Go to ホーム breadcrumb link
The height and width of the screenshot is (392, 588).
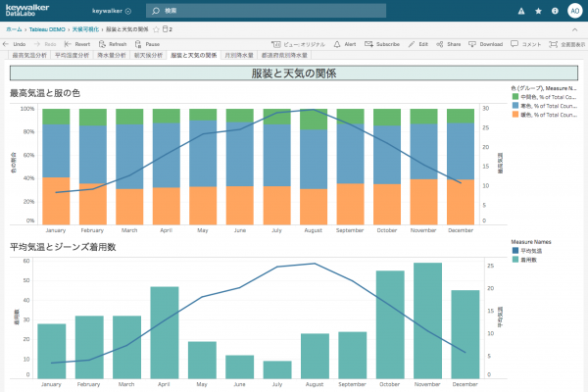[14, 29]
